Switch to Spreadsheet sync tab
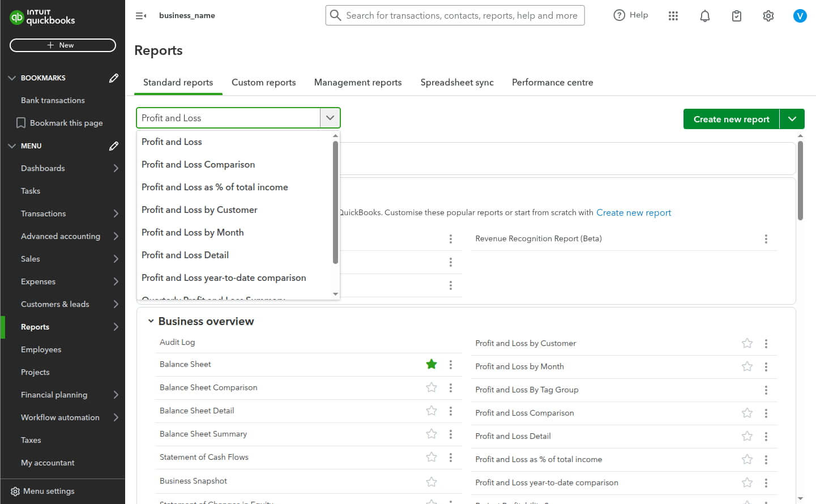This screenshot has height=504, width=816. click(457, 82)
